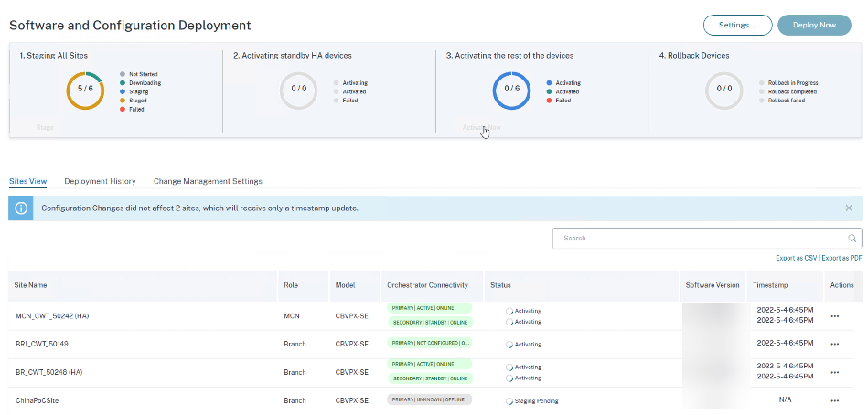Click Staging Pending status text

(536, 401)
